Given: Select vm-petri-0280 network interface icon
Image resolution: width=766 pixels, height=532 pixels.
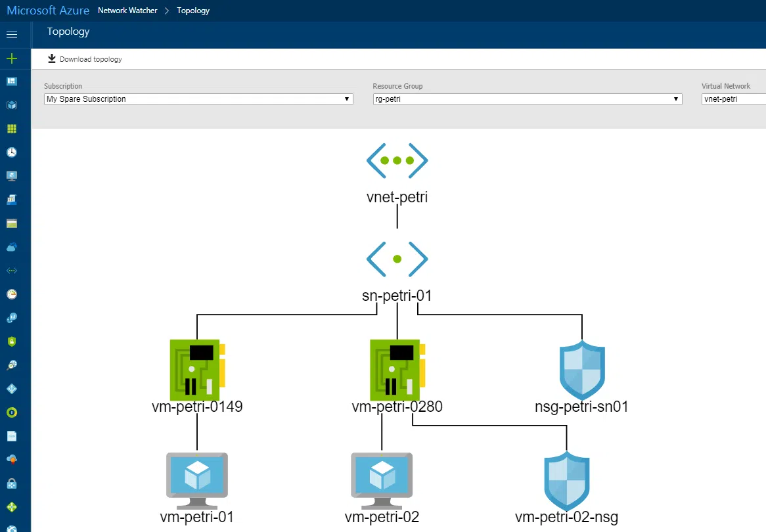Looking at the screenshot, I should tap(397, 370).
